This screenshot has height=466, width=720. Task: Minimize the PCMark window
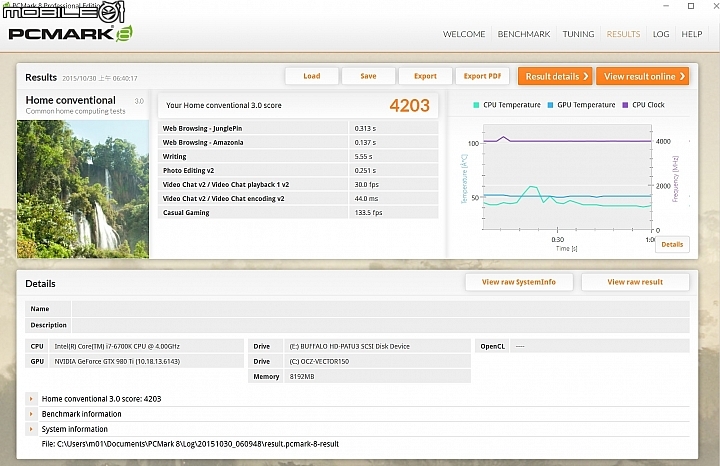(666, 6)
